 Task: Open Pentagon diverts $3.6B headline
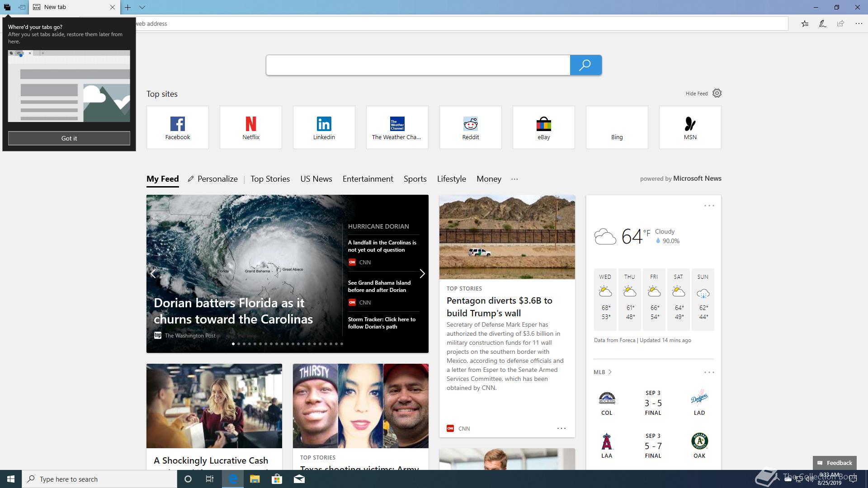[x=500, y=307]
